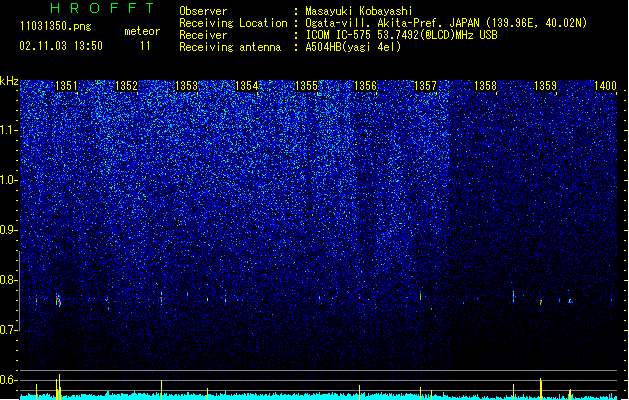Click the 1357 time marker
The height and width of the screenshot is (400, 629).
click(425, 86)
